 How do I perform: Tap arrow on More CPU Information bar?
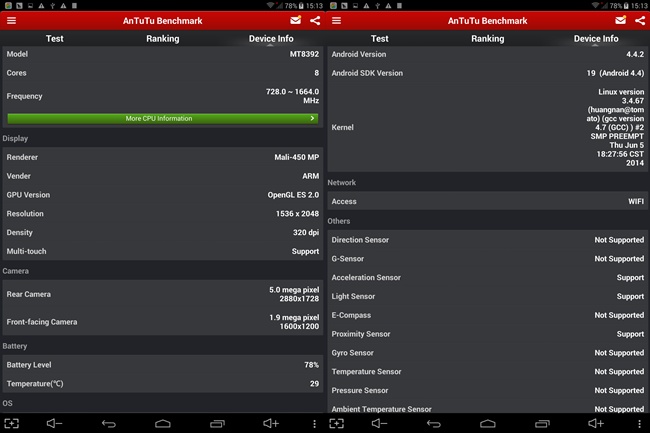pyautogui.click(x=312, y=119)
